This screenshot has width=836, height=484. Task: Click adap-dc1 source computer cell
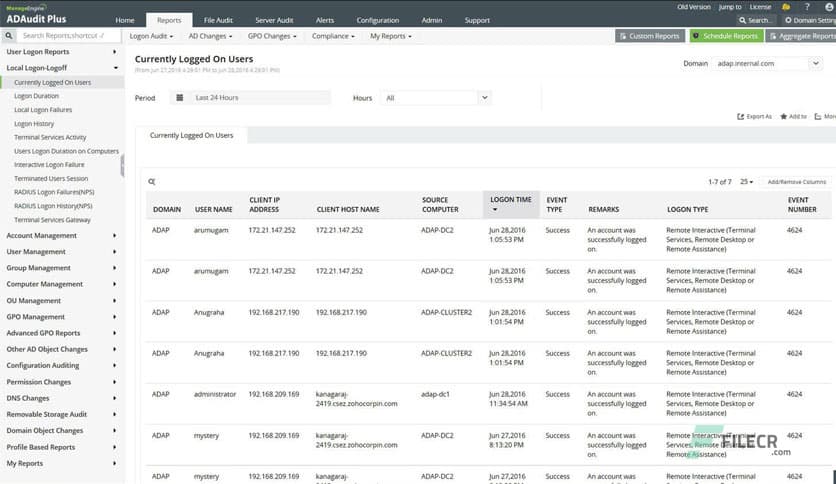[435, 394]
